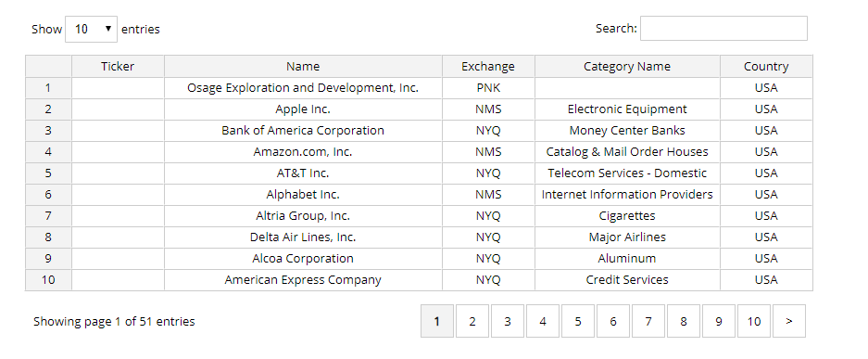868x359 pixels.
Task: Select the Apple Inc. row
Action: (419, 109)
